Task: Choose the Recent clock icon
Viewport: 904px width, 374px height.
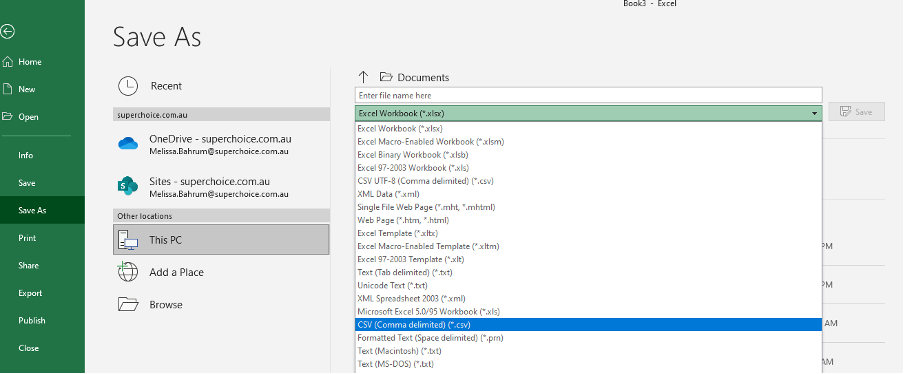Action: pos(128,86)
